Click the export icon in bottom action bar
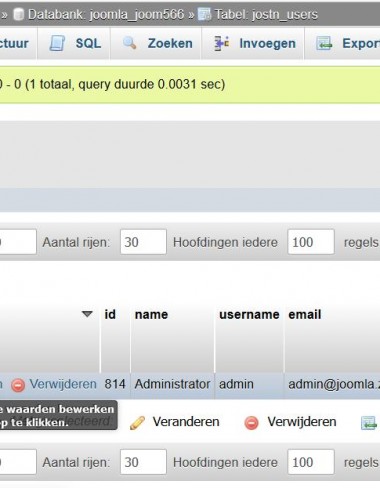 click(x=369, y=423)
